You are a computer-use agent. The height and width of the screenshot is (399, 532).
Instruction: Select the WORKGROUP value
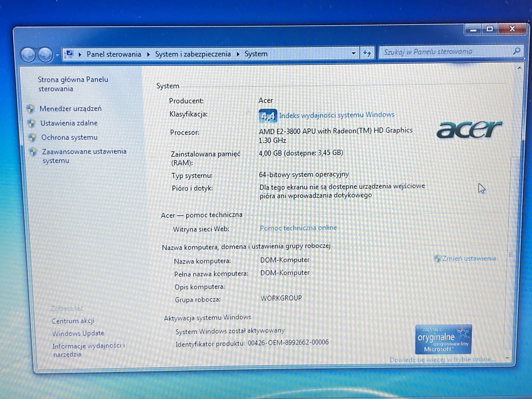281,298
